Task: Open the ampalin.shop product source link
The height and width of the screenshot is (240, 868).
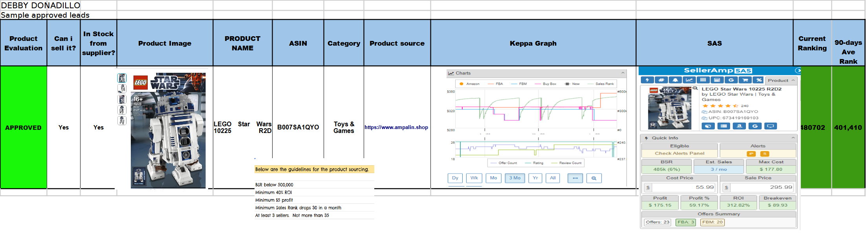Action: 396,127
